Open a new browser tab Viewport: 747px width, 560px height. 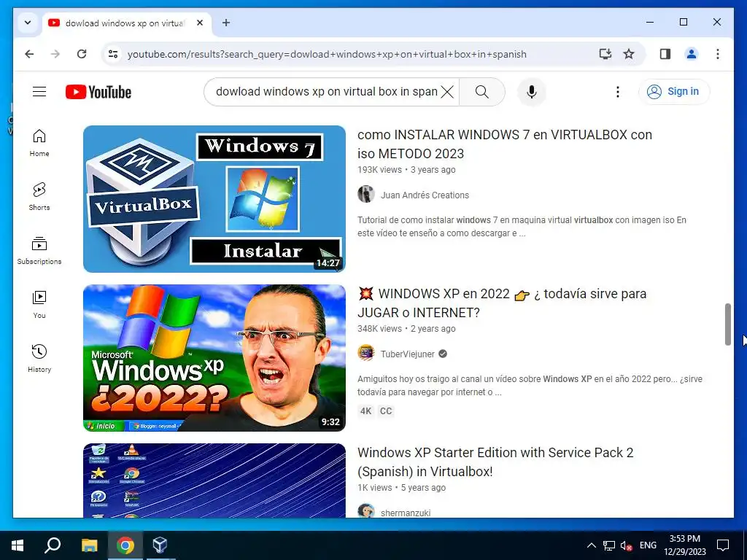(x=226, y=23)
